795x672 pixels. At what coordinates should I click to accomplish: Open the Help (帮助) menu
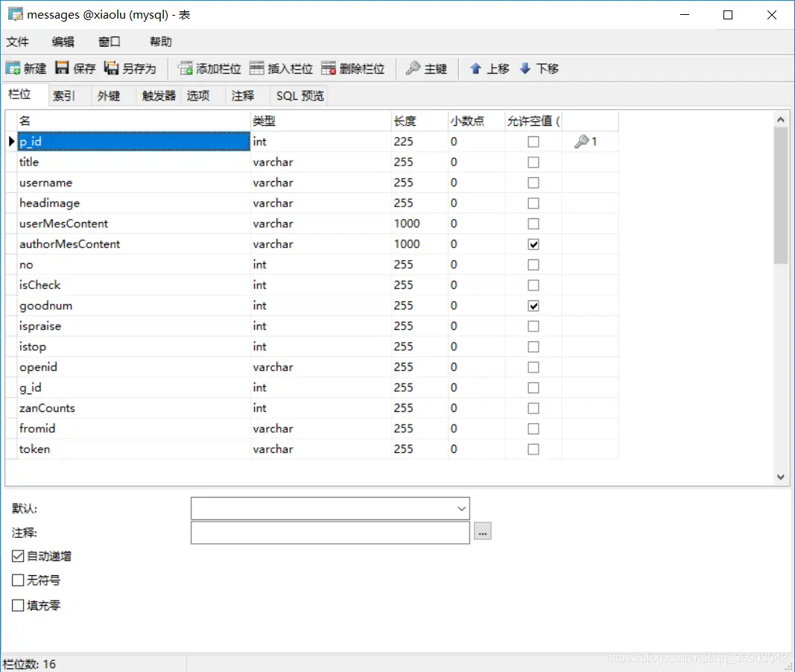point(161,42)
